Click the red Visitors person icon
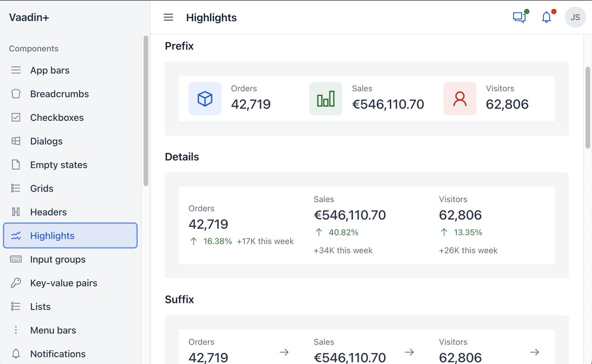592x364 pixels. [460, 99]
